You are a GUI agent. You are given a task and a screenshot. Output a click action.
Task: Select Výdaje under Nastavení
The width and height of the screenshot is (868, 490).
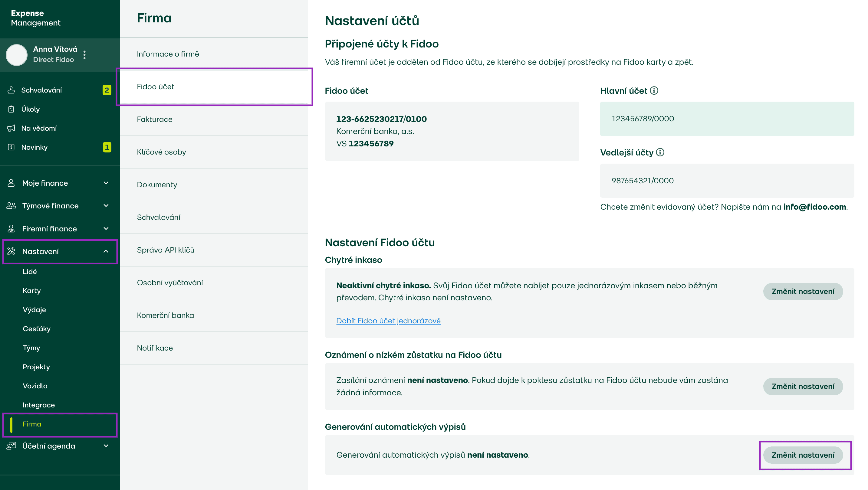(x=35, y=309)
